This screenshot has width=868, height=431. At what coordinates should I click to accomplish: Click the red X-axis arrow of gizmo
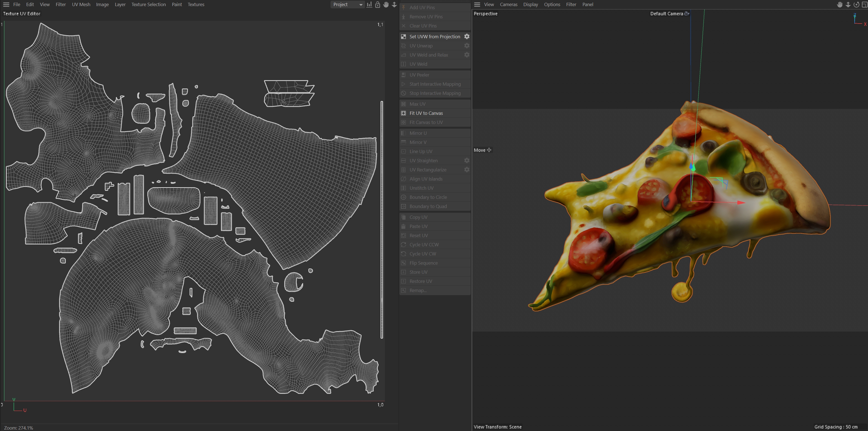(741, 202)
